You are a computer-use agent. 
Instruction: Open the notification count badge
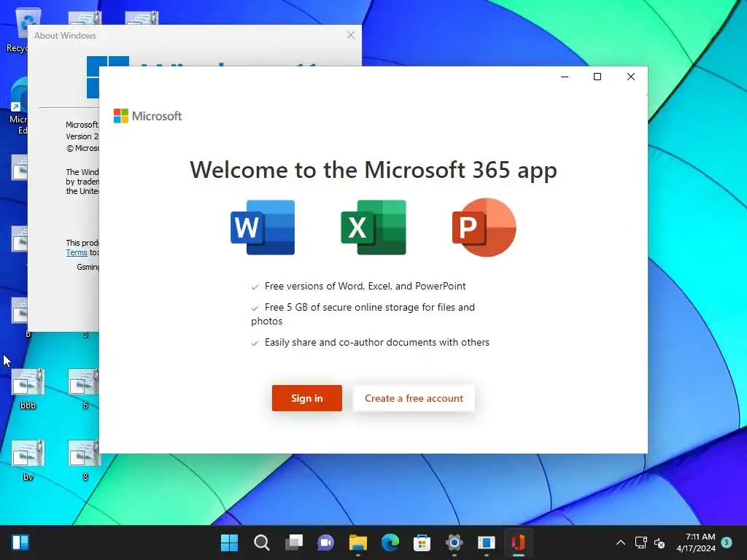(x=727, y=542)
